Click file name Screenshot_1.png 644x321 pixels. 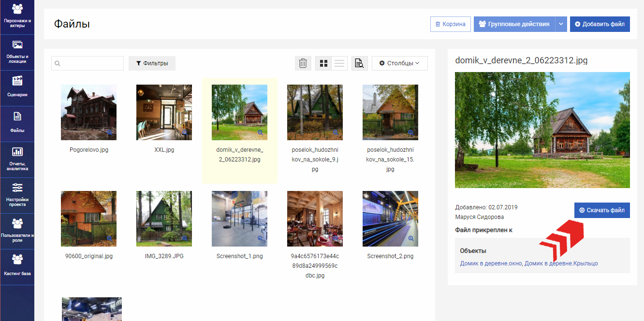(240, 256)
